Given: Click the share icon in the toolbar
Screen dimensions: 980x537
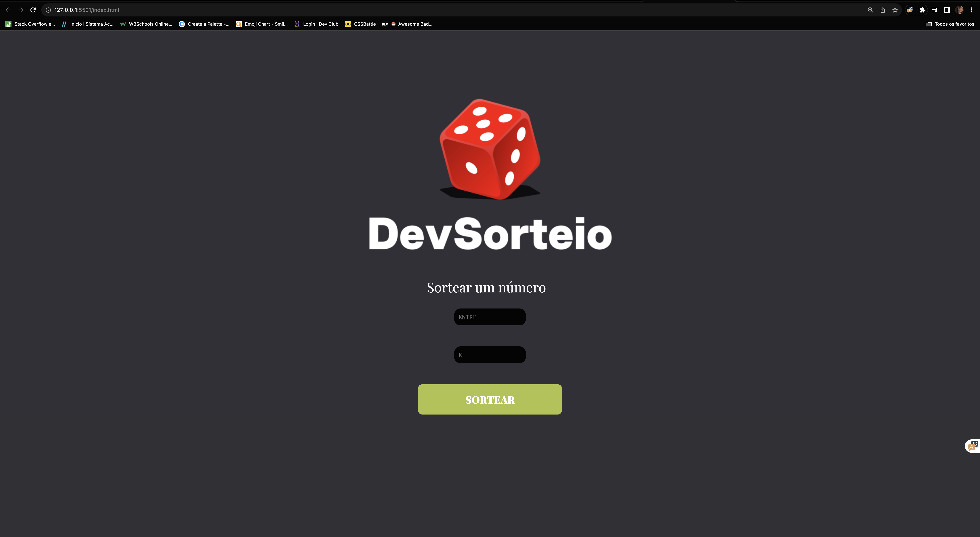Looking at the screenshot, I should [x=882, y=10].
